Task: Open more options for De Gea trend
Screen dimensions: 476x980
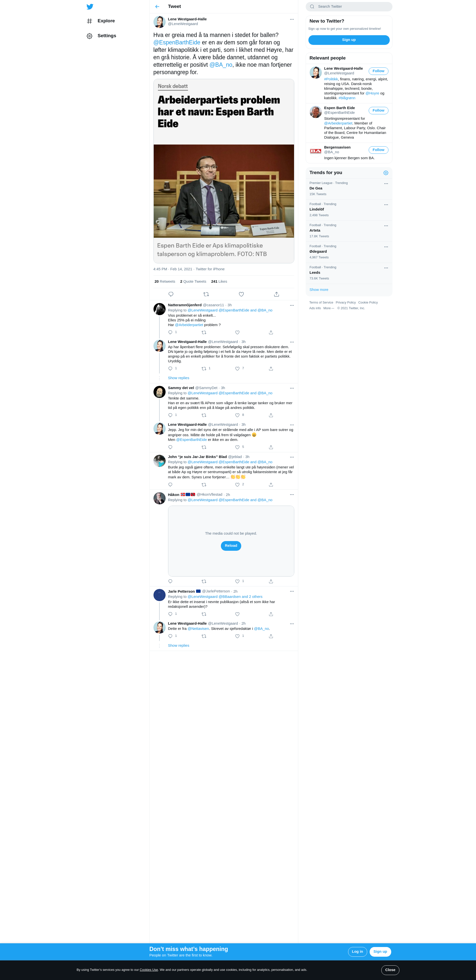Action: [386, 183]
